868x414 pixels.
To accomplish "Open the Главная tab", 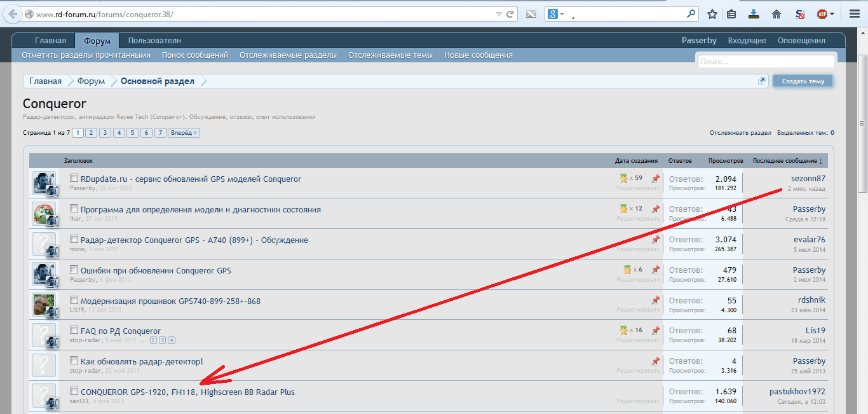I will pos(50,41).
